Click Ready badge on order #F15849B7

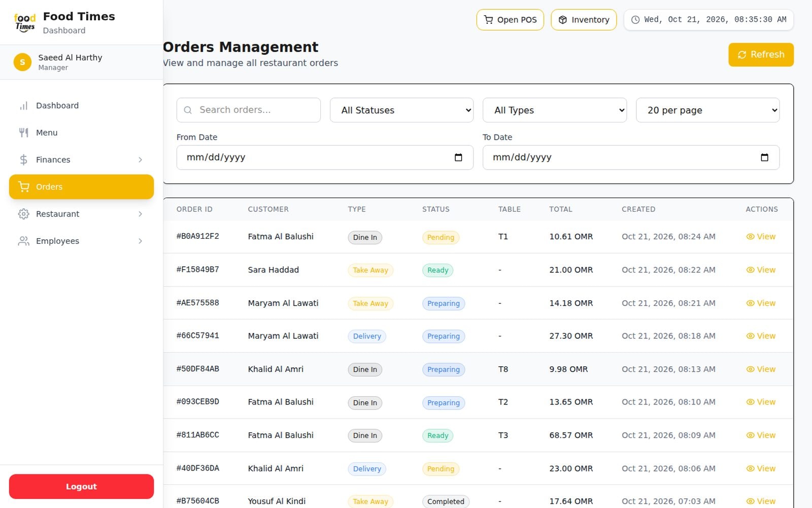click(437, 270)
